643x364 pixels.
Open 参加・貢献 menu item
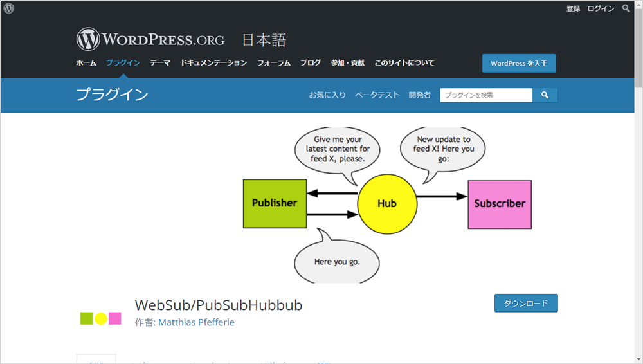click(348, 63)
